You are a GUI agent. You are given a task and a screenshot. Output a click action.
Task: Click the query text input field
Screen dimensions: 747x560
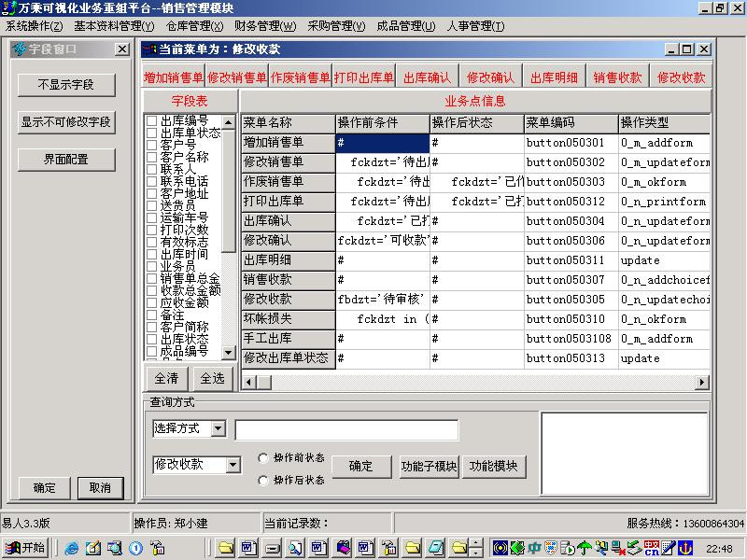point(346,429)
